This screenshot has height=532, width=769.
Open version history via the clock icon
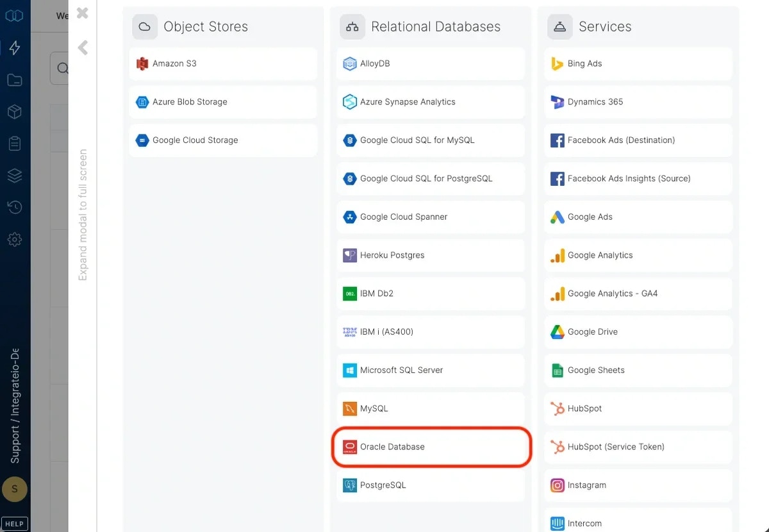[x=14, y=207]
